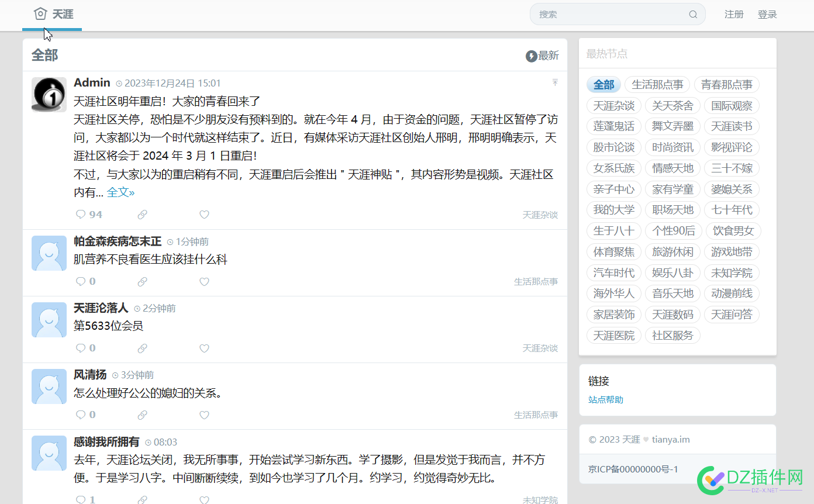Select 国际观察 node tag
This screenshot has width=814, height=504.
732,106
